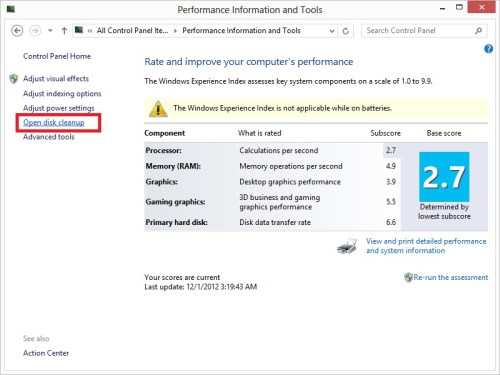Expand the address bar history dropdown
The image size is (500, 375).
(332, 31)
